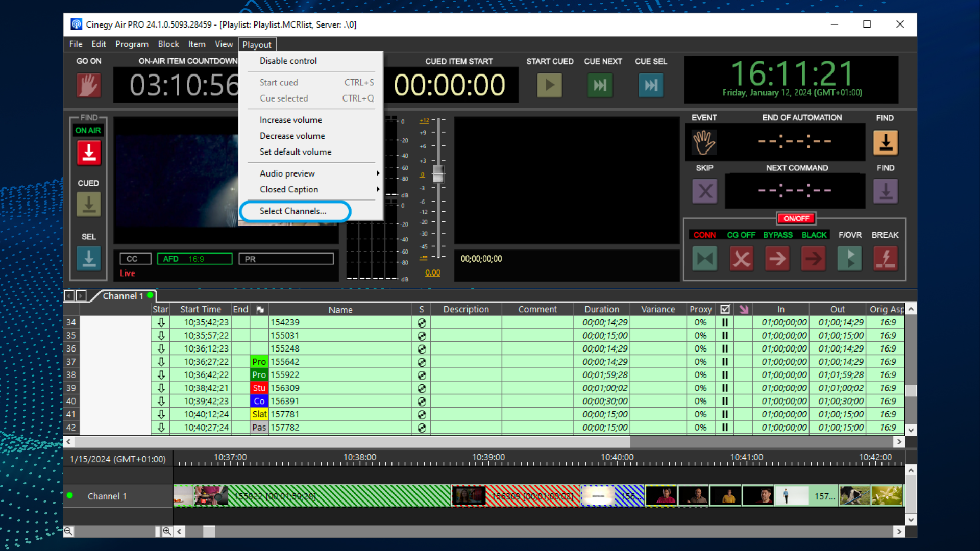Click the SKIP red X icon

click(705, 191)
